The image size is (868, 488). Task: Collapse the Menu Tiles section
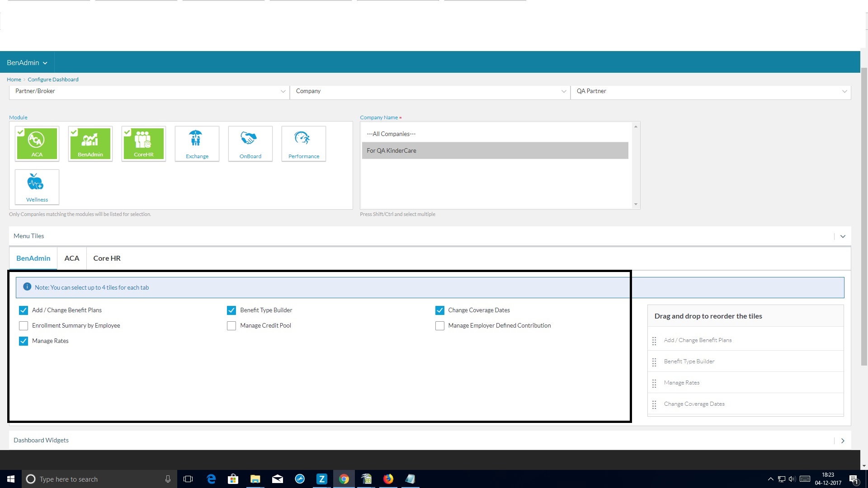click(843, 236)
